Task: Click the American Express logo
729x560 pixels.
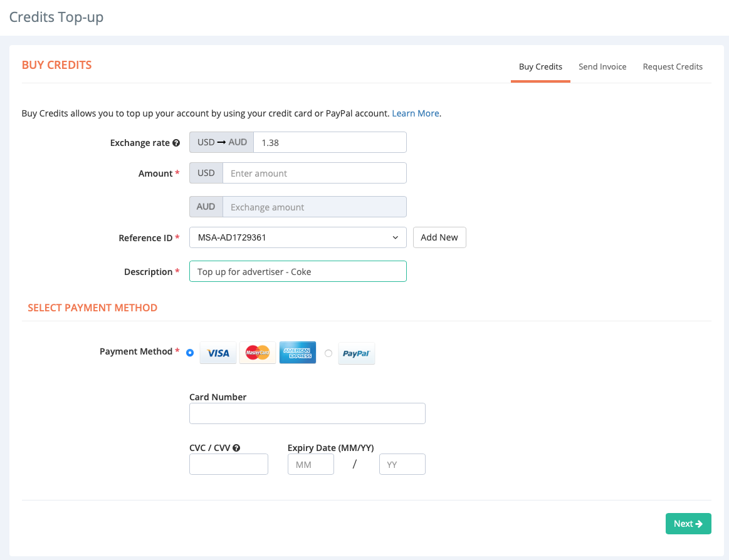Action: [x=298, y=353]
